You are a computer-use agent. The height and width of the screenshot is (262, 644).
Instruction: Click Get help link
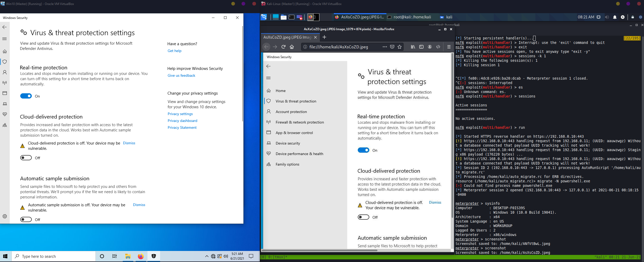pos(175,51)
